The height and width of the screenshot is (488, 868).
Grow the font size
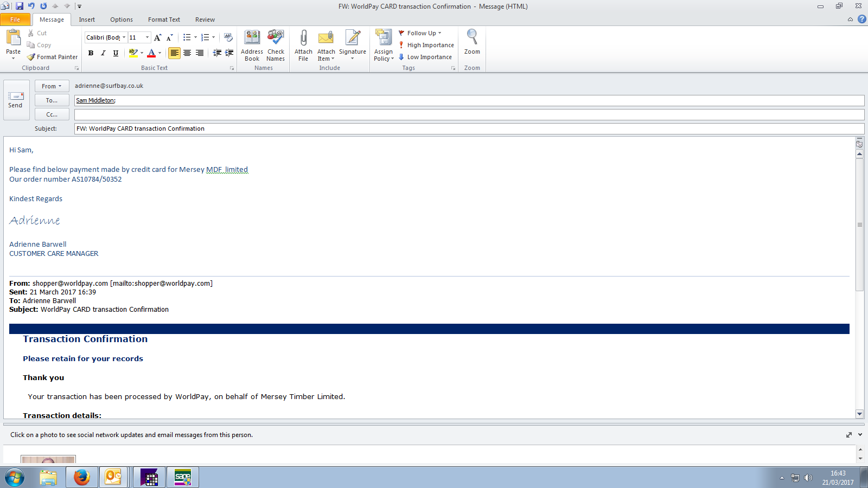[x=157, y=37]
